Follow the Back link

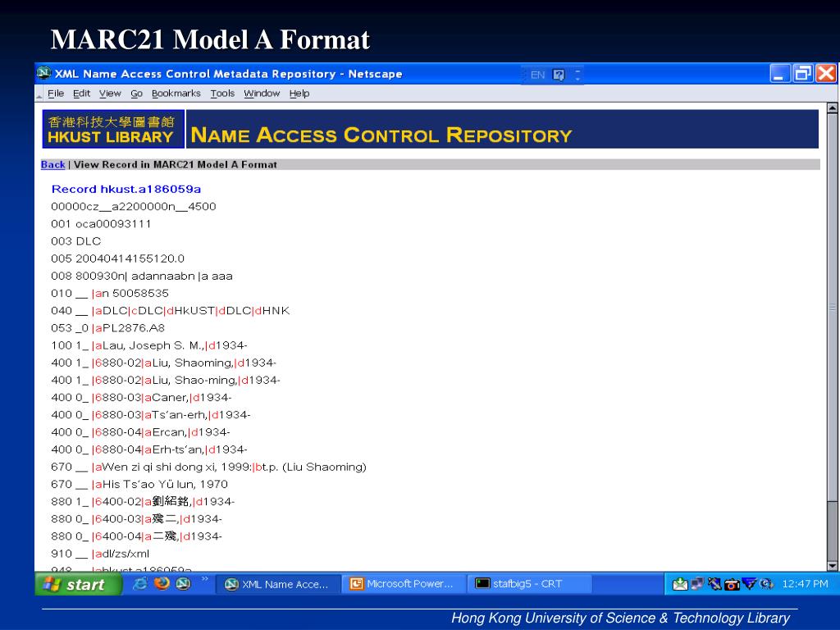coord(53,164)
